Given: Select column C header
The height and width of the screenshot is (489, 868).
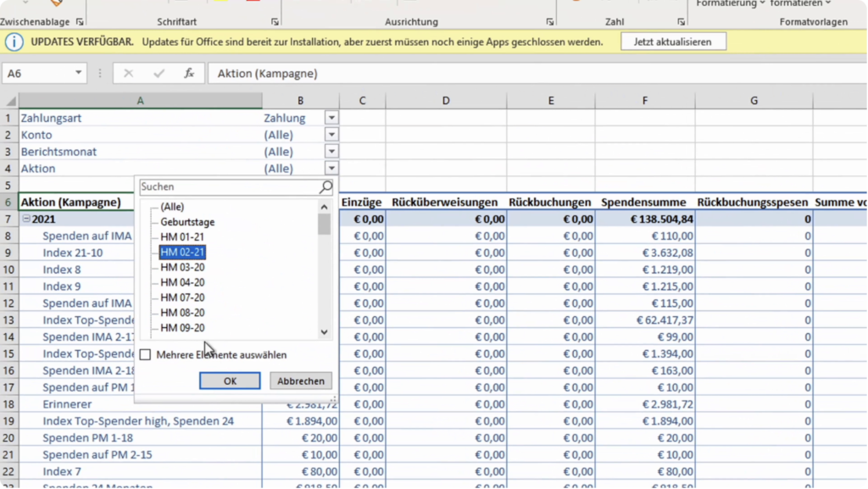Looking at the screenshot, I should click(362, 101).
